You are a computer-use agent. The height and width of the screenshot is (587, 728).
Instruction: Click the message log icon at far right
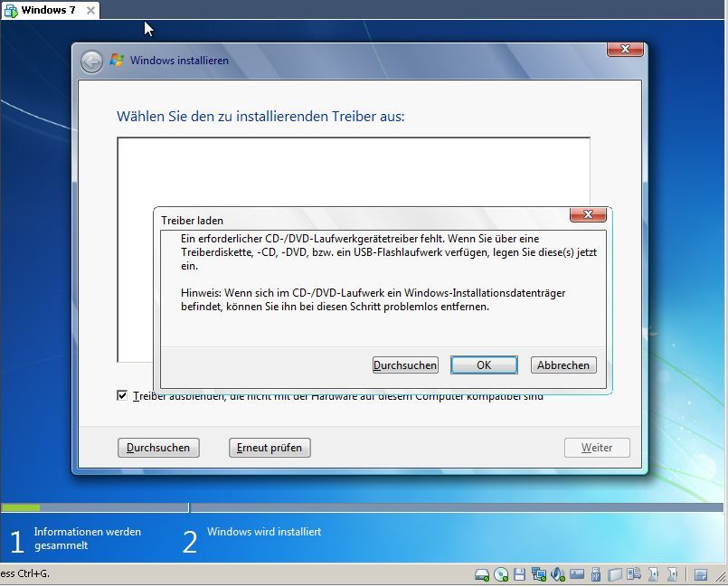[701, 575]
